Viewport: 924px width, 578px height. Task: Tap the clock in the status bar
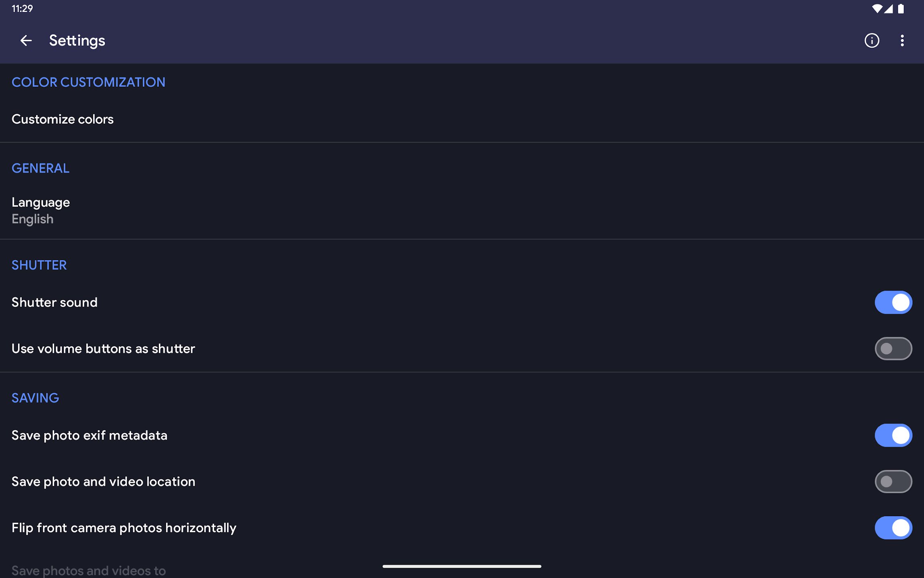pyautogui.click(x=22, y=9)
